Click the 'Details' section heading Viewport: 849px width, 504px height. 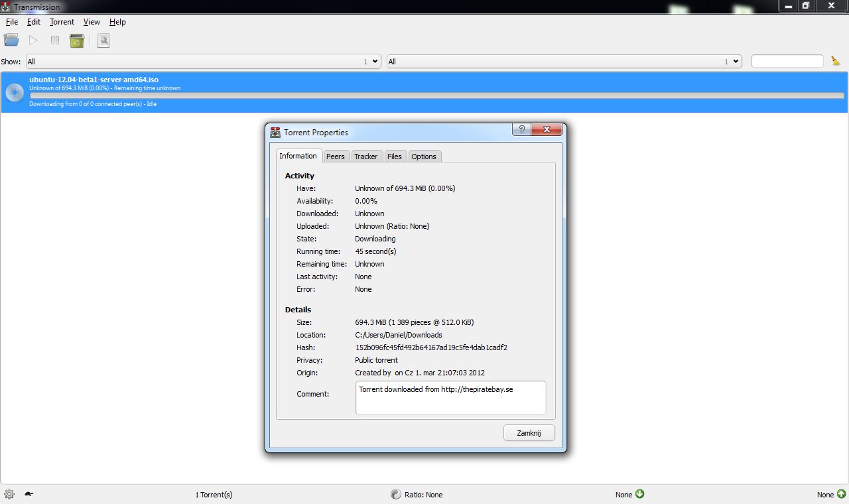pyautogui.click(x=298, y=310)
